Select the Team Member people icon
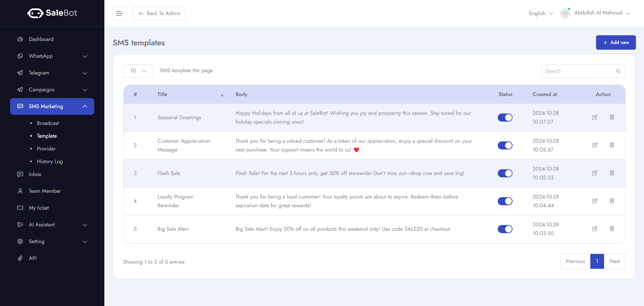The image size is (644, 306). click(20, 191)
